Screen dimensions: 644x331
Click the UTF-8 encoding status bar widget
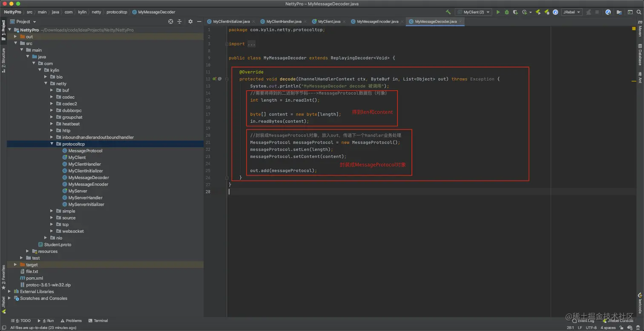coord(591,328)
